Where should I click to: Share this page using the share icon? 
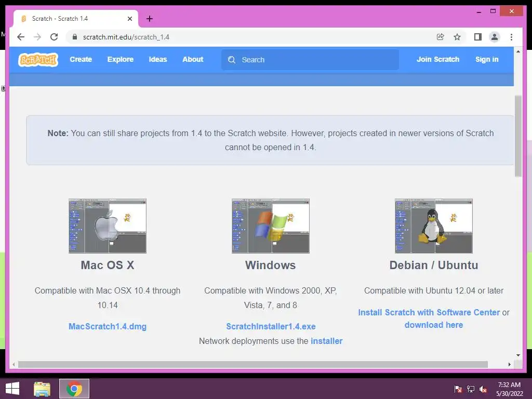coord(441,37)
